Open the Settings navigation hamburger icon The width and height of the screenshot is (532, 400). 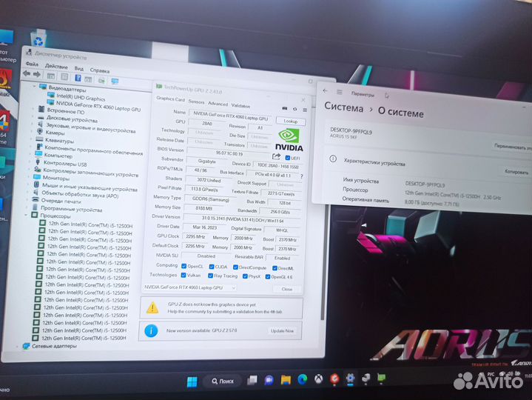pyautogui.click(x=340, y=92)
